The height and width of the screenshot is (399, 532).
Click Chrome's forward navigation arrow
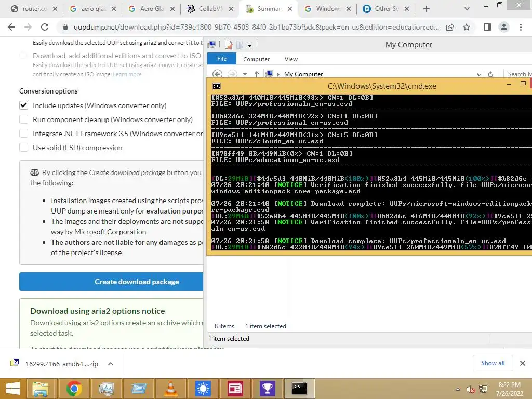coord(28,27)
